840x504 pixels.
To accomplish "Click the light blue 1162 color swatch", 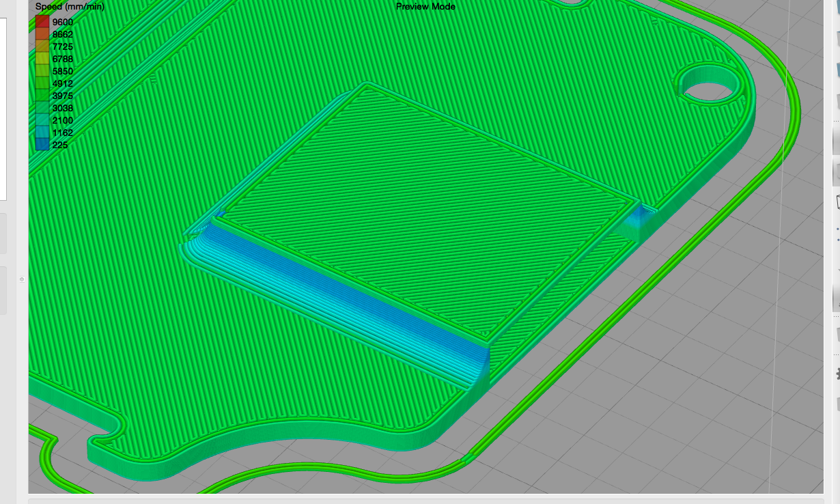I will click(x=42, y=132).
